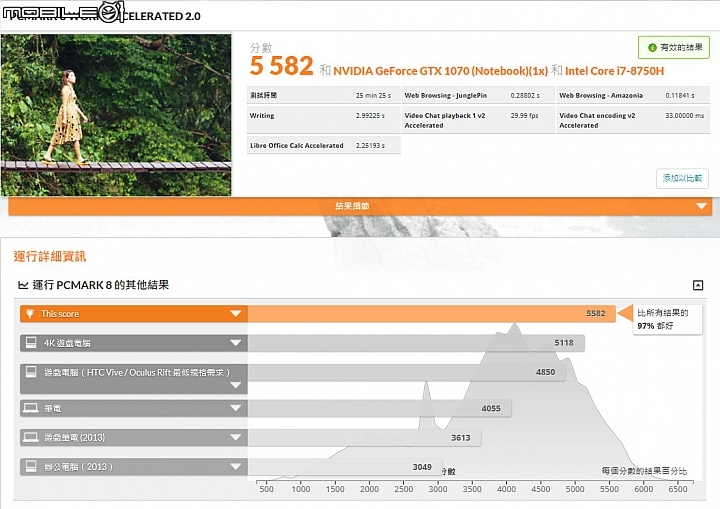This screenshot has width=720, height=509.
Task: Click the 3049 office PC score bar
Action: click(345, 467)
